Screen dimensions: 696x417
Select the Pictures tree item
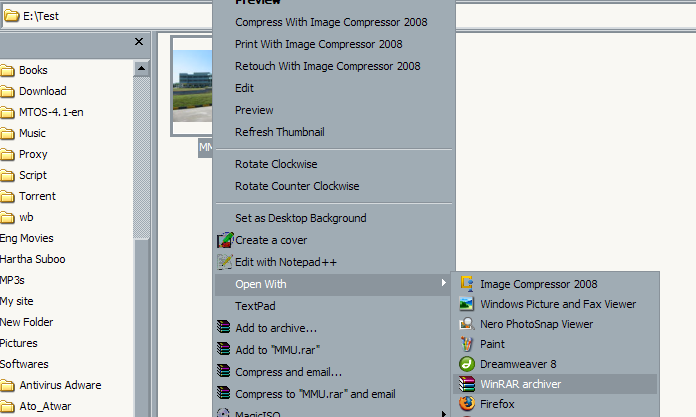[19, 343]
